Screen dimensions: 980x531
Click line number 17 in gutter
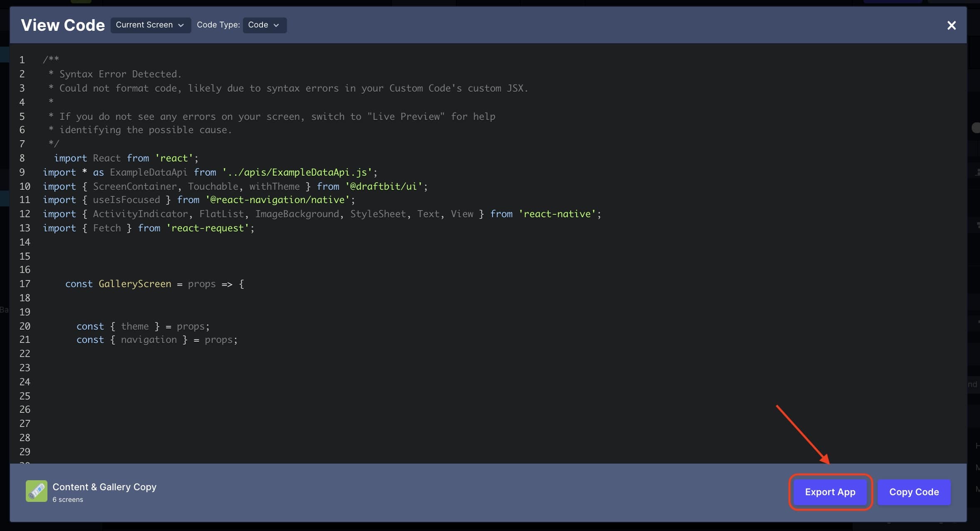pos(25,284)
